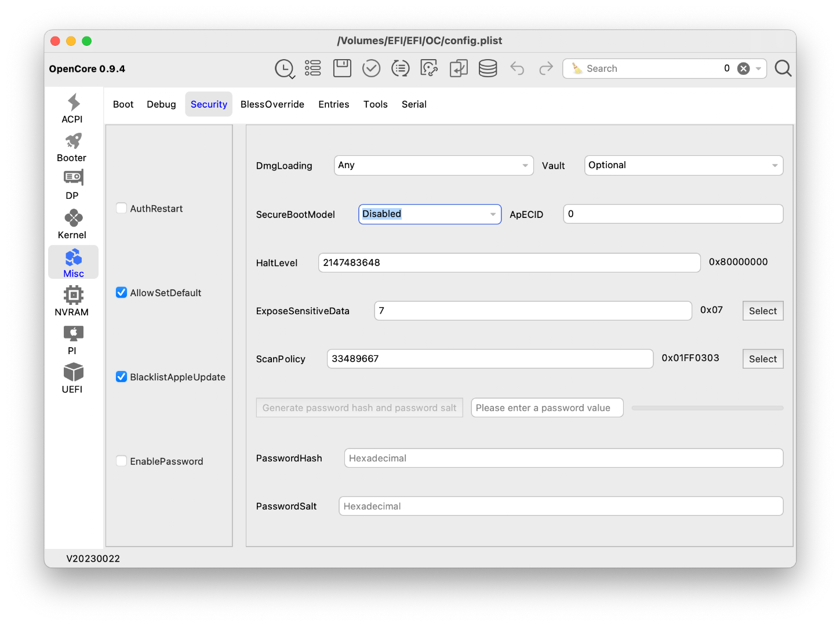The width and height of the screenshot is (840, 626).
Task: Redo the last undone change
Action: 546,68
